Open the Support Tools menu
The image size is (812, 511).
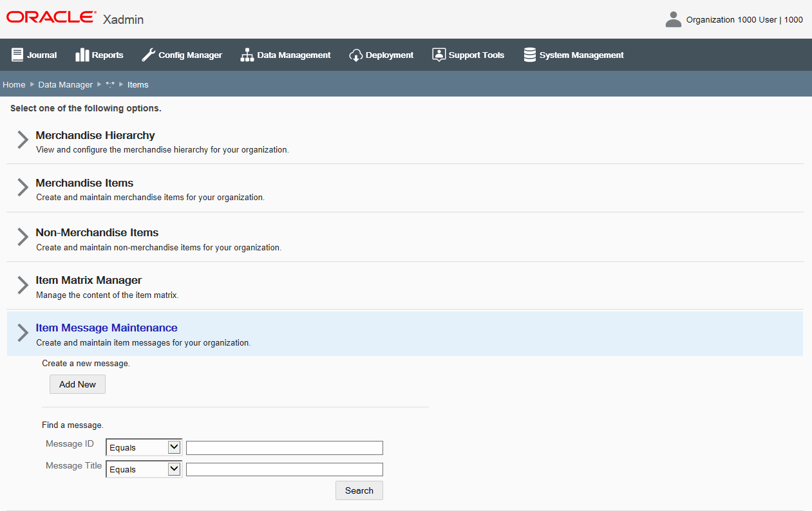pos(468,55)
